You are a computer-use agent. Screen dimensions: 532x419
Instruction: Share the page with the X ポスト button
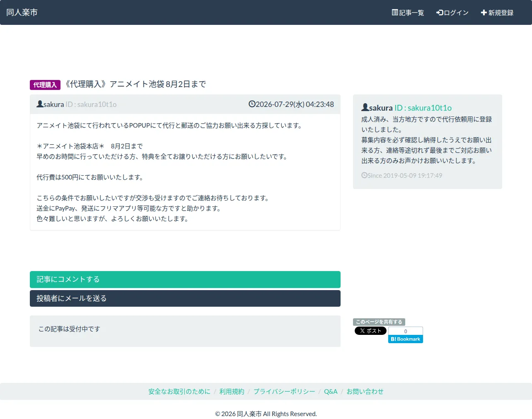pos(370,331)
